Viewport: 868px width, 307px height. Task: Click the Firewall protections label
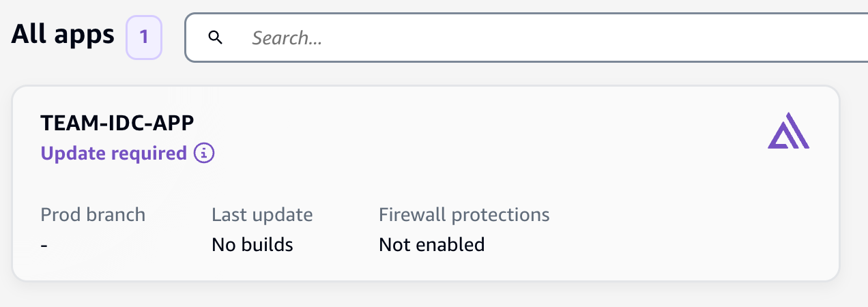click(464, 215)
